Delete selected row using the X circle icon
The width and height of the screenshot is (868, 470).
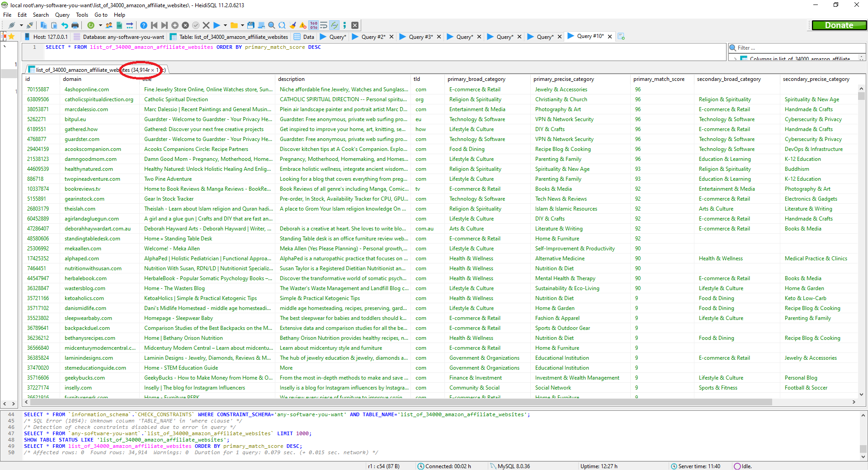click(x=185, y=25)
